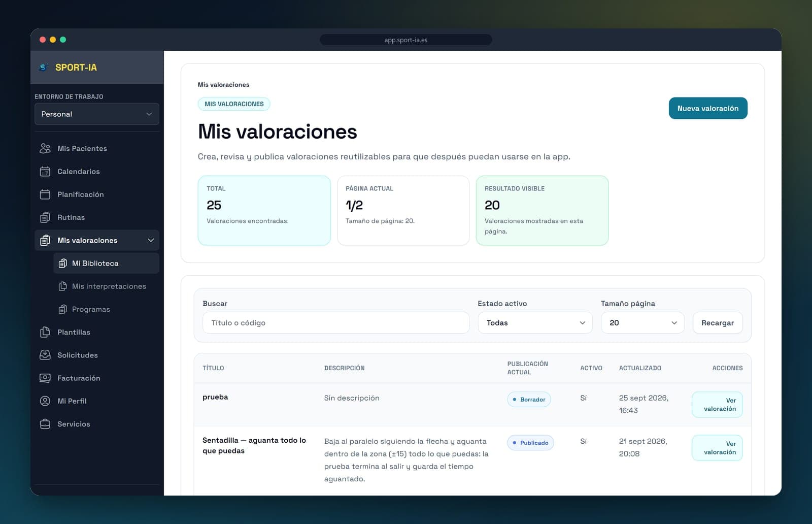Click the prueba row title
Screen dimensions: 812x524
215,397
